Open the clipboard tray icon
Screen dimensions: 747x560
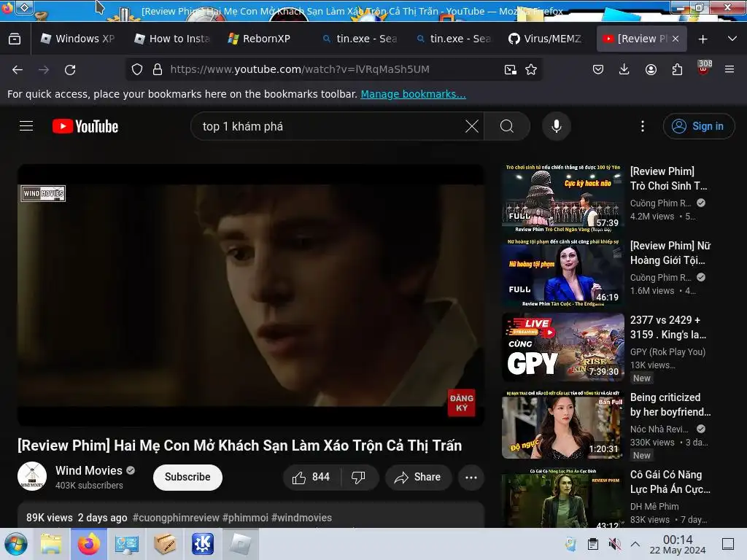coord(593,544)
